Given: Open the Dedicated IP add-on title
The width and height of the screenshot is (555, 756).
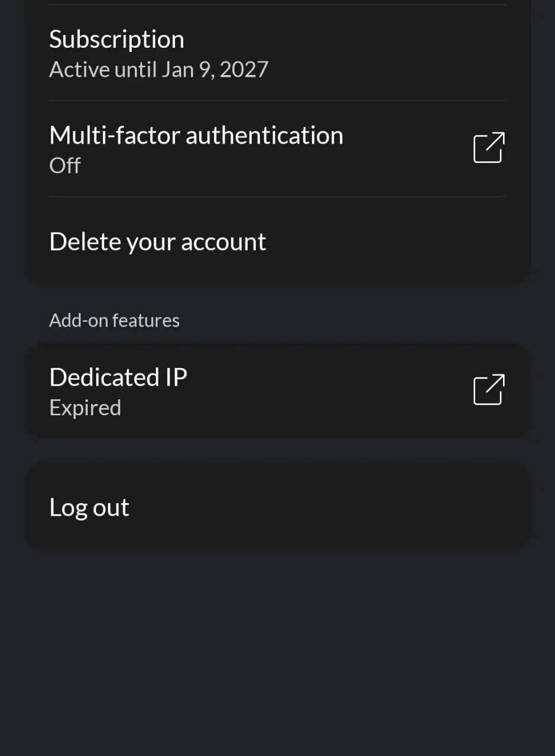Looking at the screenshot, I should click(118, 377).
